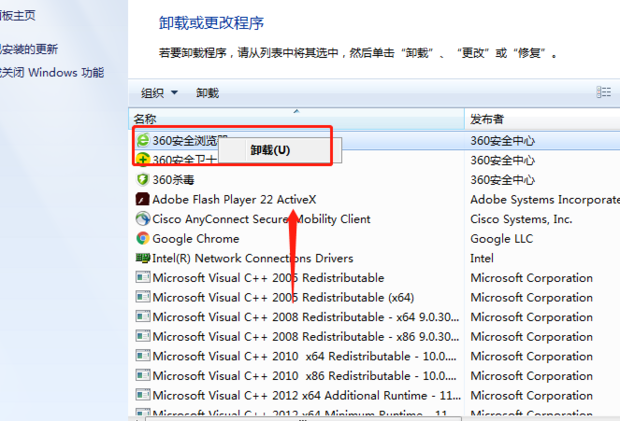Click publisher Adobe Systems Incorporated cell
Screen dimensions: 620x421
[545, 200]
